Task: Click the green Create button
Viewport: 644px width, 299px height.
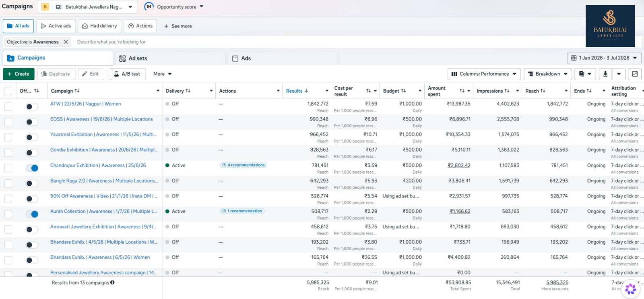Action: pos(19,74)
